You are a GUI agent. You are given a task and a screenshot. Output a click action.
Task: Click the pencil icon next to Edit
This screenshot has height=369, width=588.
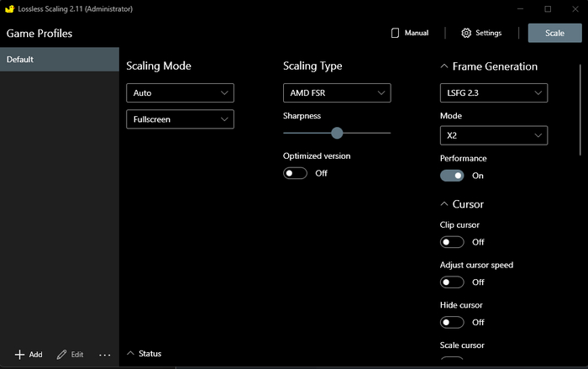[61, 355]
